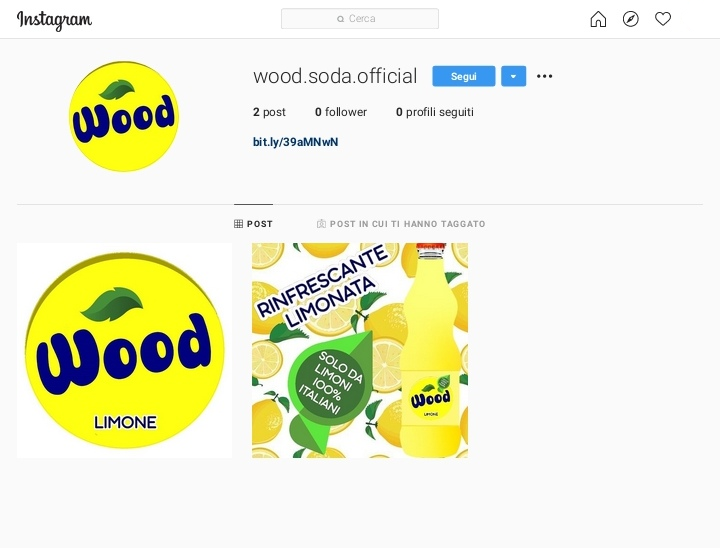Switch to the POST tab

click(x=253, y=224)
